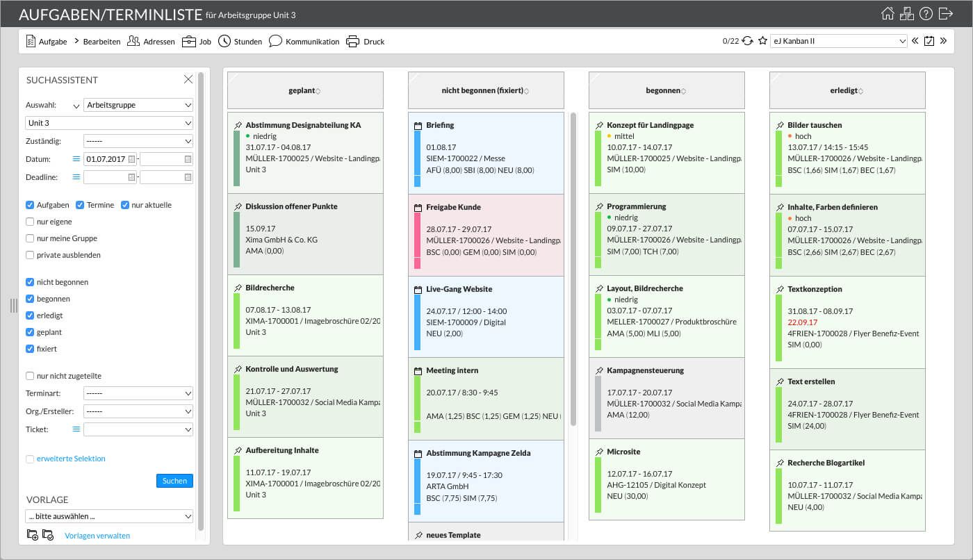
Task: Expand the Auswahl chevron arrow
Action: pos(76,106)
